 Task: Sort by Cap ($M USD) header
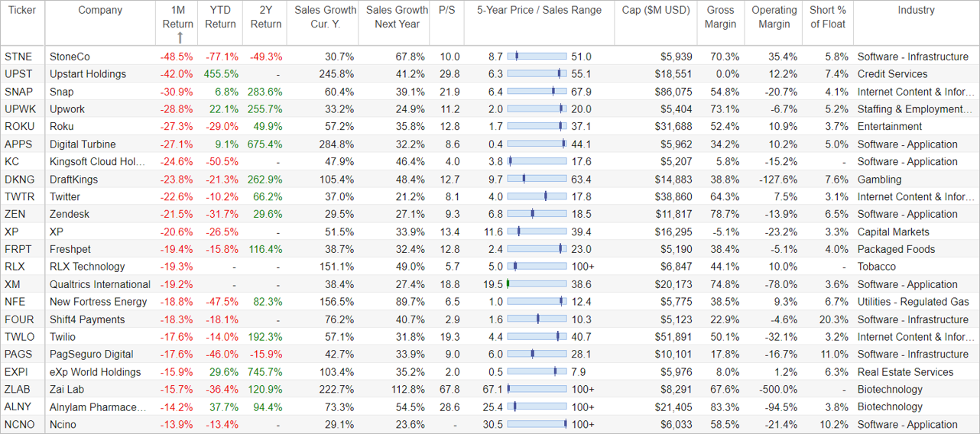click(656, 10)
